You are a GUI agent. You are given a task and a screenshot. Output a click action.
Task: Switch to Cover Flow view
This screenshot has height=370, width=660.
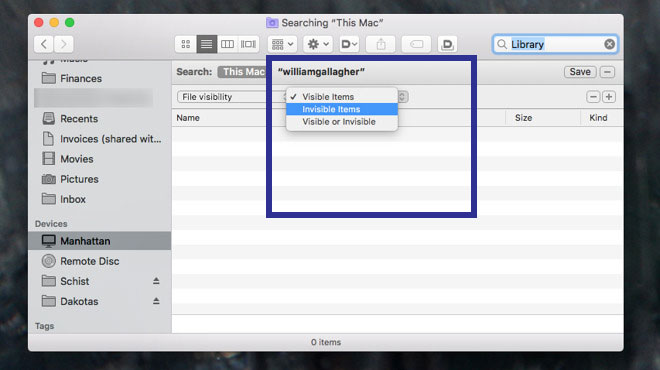[x=248, y=44]
